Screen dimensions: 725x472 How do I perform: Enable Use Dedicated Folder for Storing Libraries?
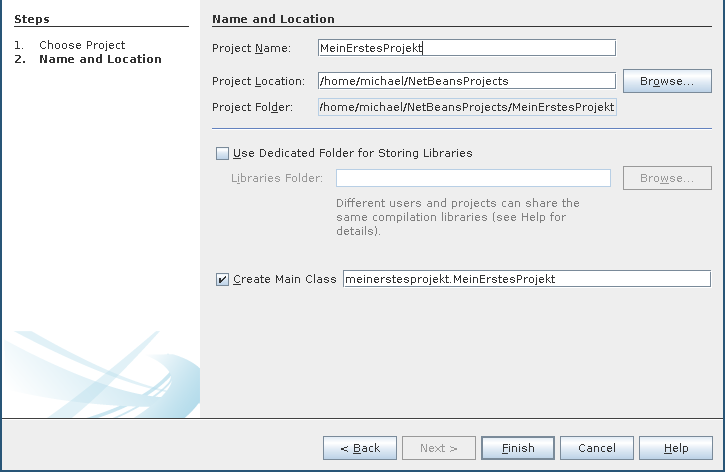click(x=222, y=154)
